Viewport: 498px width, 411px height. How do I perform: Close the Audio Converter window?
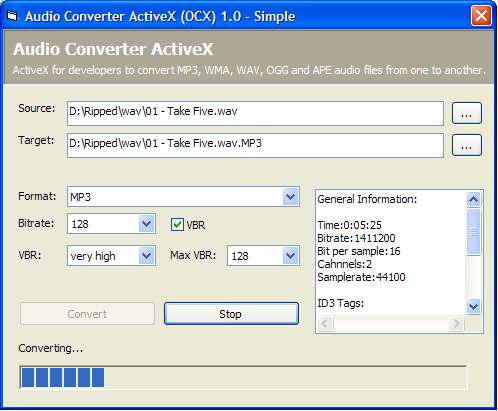tap(481, 16)
